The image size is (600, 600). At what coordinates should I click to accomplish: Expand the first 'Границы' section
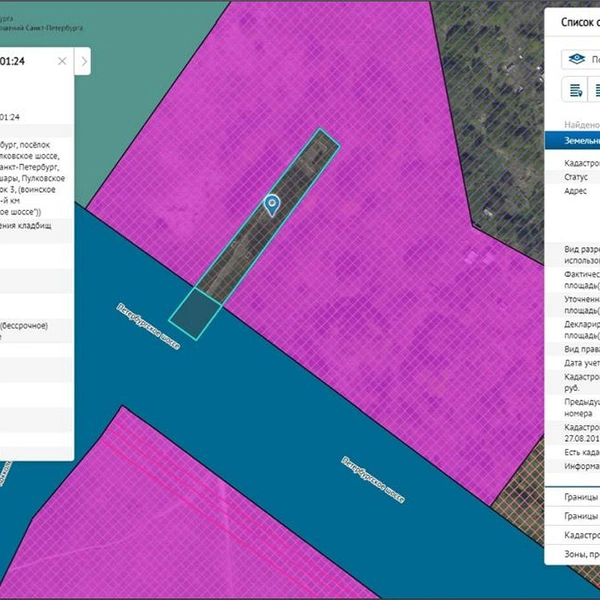[572, 497]
